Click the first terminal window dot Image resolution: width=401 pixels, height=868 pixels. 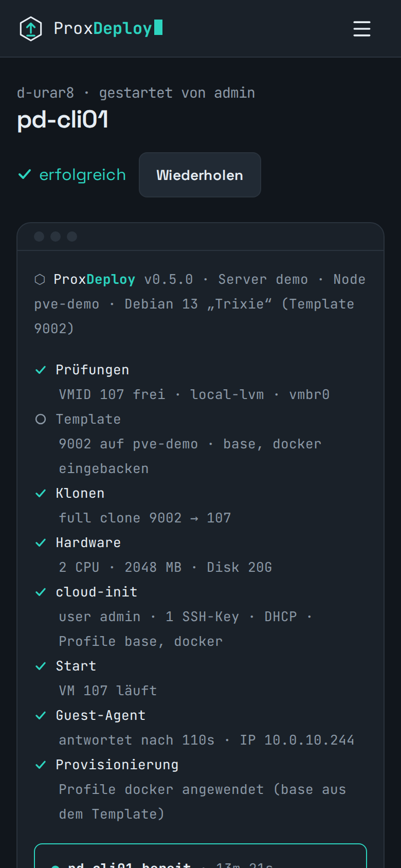coord(39,237)
